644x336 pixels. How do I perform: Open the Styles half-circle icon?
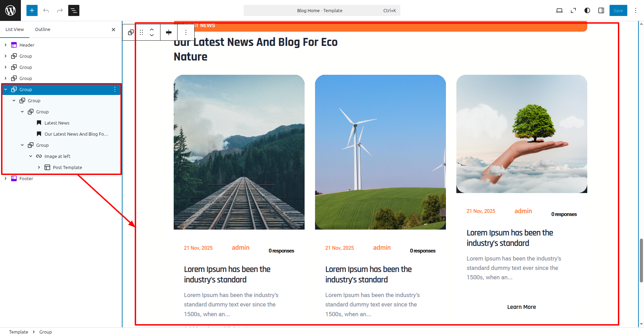point(587,10)
